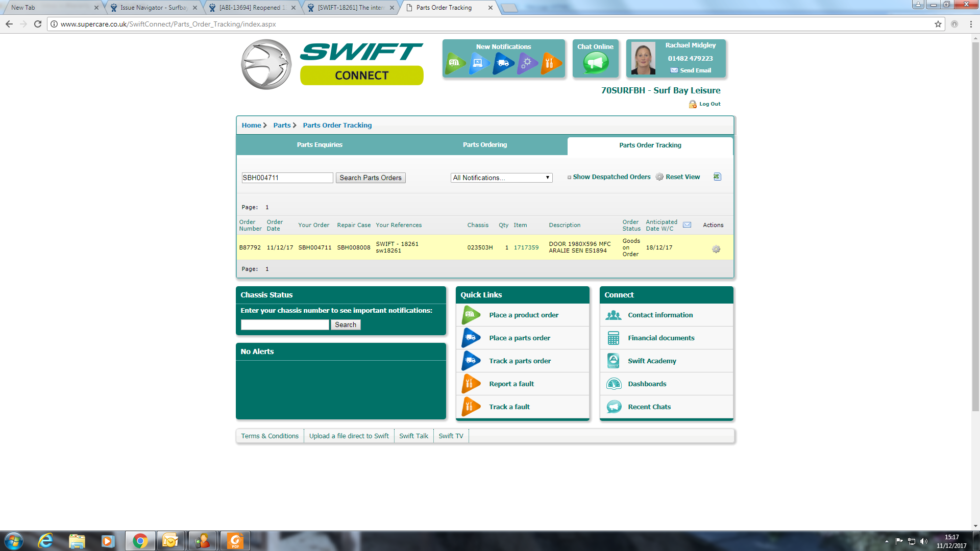Toggle Show Despatched Orders
The image size is (980, 551).
pyautogui.click(x=611, y=177)
